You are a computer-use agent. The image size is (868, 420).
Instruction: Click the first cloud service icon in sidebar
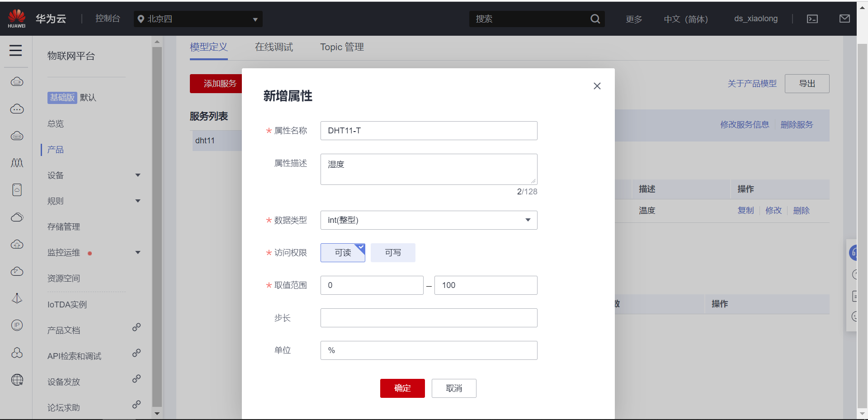[17, 82]
